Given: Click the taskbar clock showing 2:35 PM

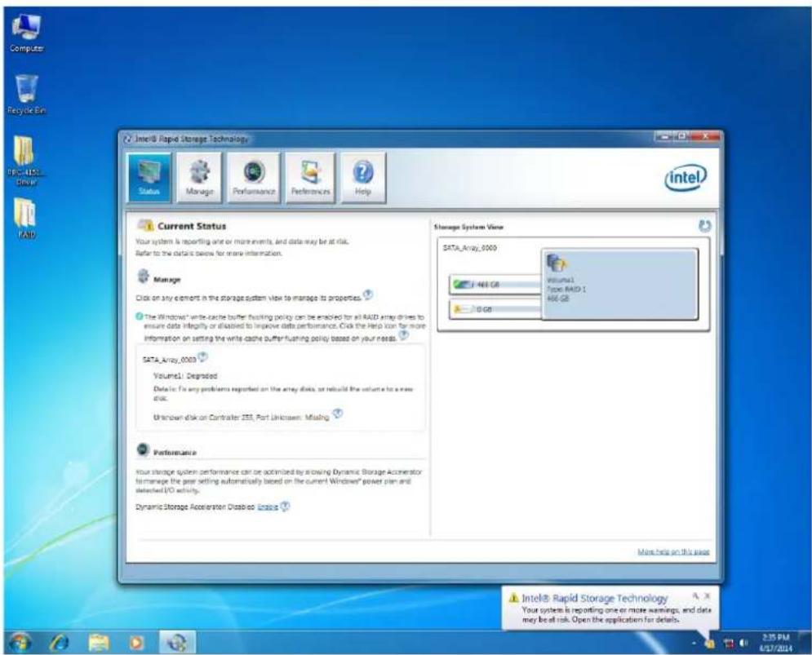Looking at the screenshot, I should coord(776,643).
